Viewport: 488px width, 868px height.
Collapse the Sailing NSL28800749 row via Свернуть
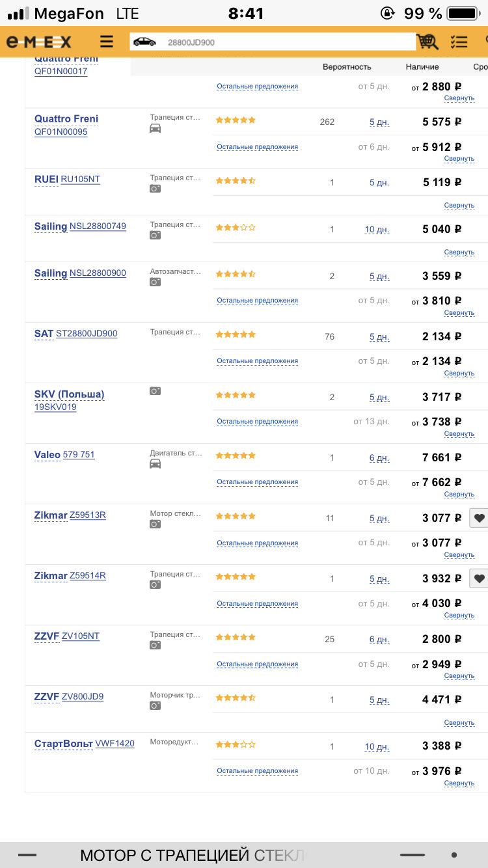459,252
